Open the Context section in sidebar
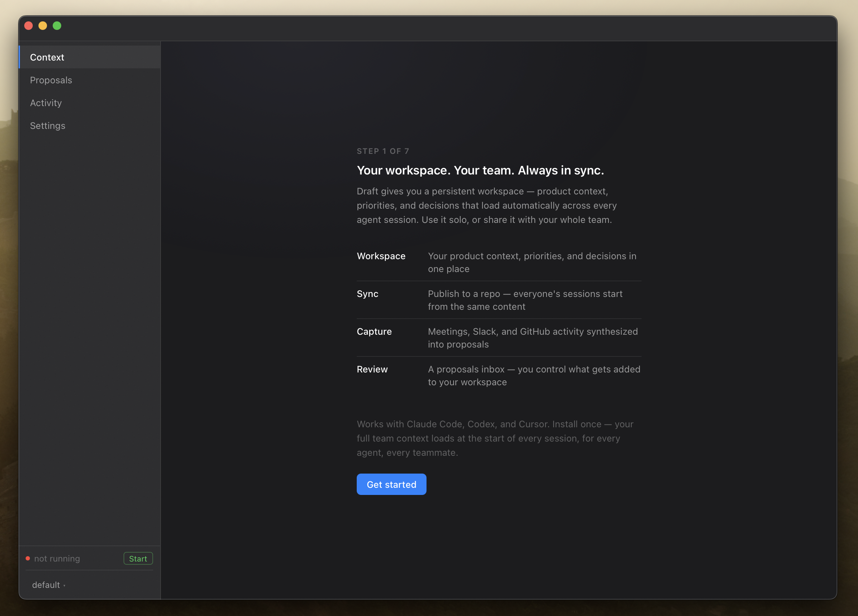 (x=90, y=57)
